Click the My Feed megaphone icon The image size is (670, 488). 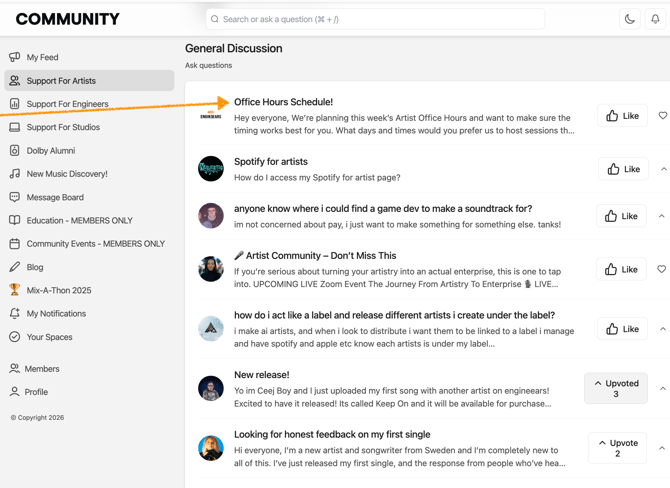click(x=14, y=57)
